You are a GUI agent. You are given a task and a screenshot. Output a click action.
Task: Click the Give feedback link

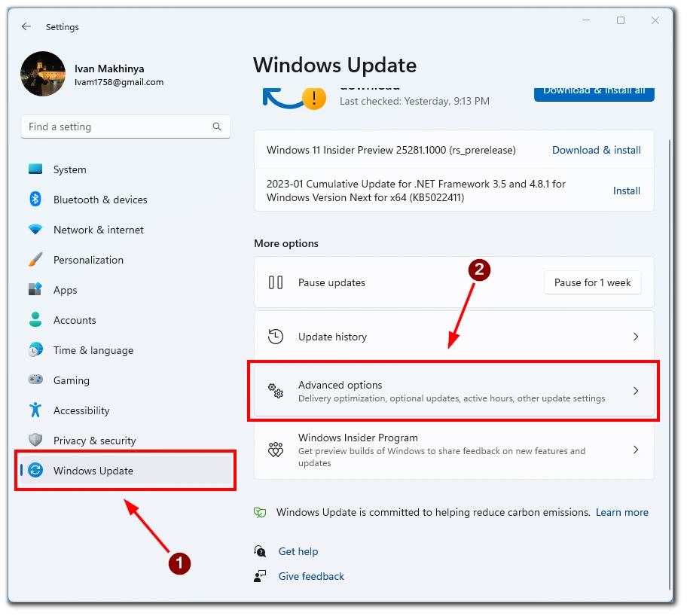(311, 576)
